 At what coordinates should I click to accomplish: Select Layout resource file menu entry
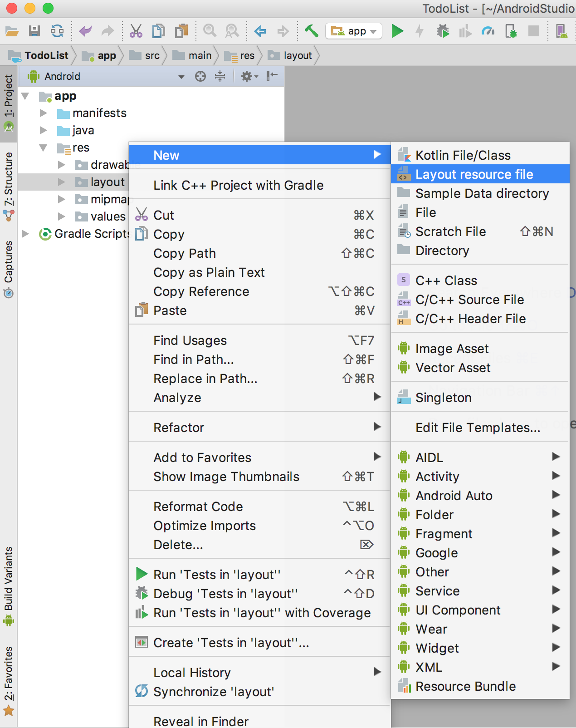480,174
